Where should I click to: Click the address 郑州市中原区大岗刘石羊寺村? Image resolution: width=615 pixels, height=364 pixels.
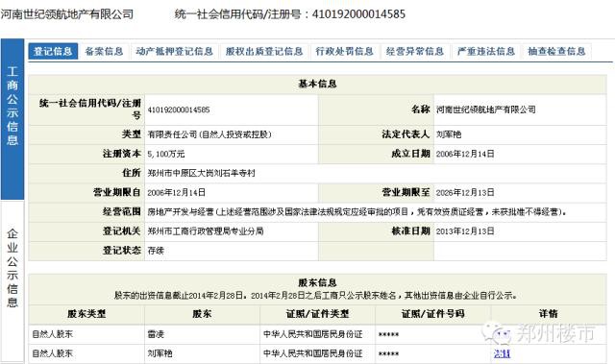[x=201, y=173]
